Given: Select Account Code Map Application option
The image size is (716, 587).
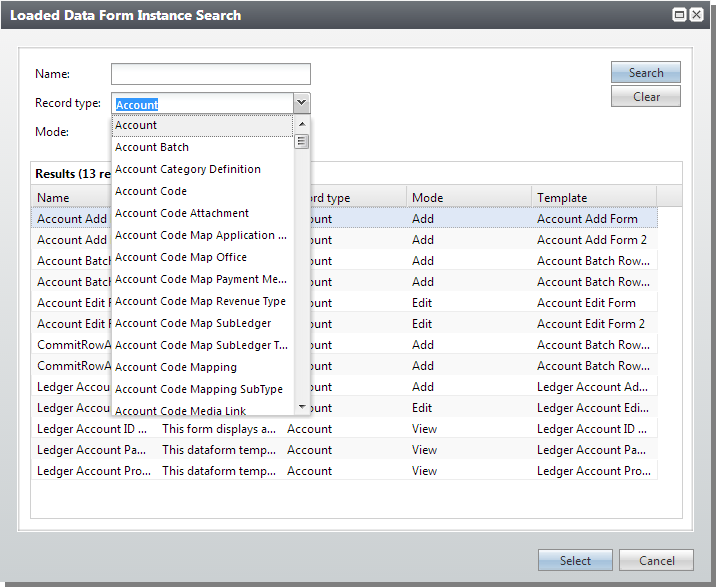Looking at the screenshot, I should tap(202, 235).
